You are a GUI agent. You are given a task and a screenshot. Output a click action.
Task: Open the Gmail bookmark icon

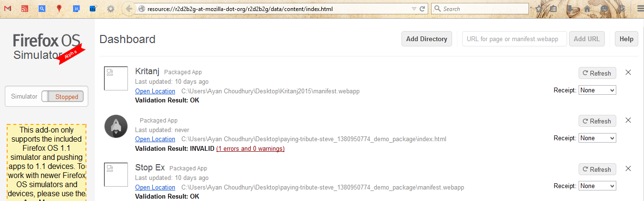point(7,9)
